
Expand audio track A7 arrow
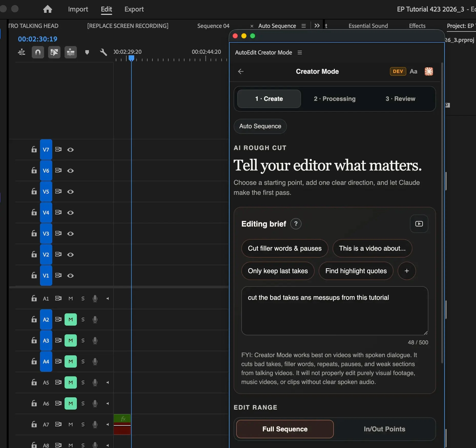coord(108,424)
